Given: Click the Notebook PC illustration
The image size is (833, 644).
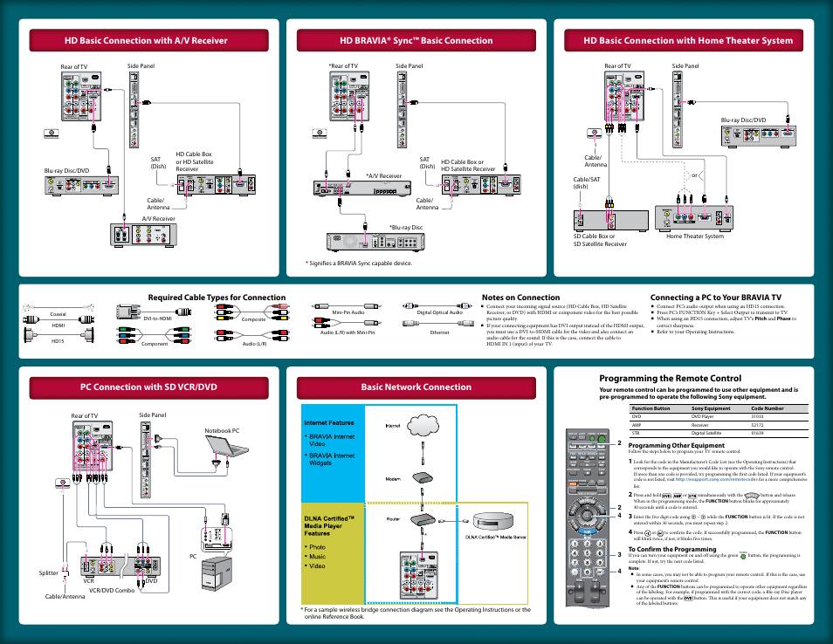Looking at the screenshot, I should [227, 447].
